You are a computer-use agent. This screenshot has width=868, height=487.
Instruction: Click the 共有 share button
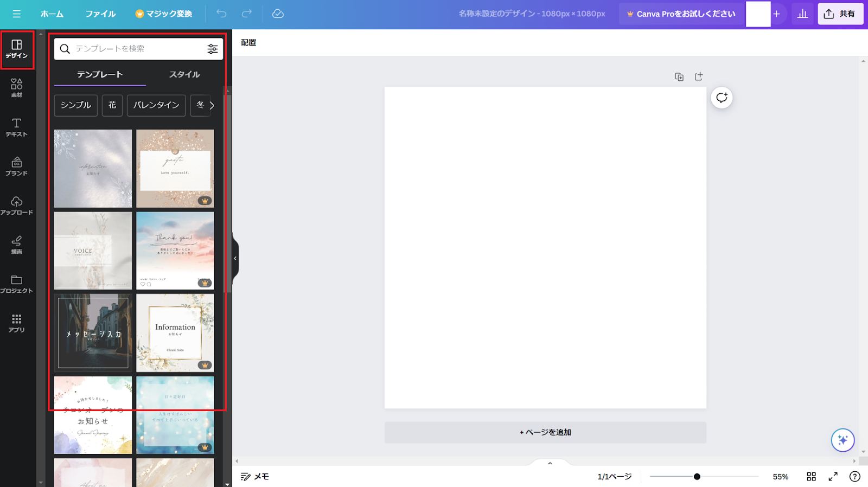coord(840,14)
